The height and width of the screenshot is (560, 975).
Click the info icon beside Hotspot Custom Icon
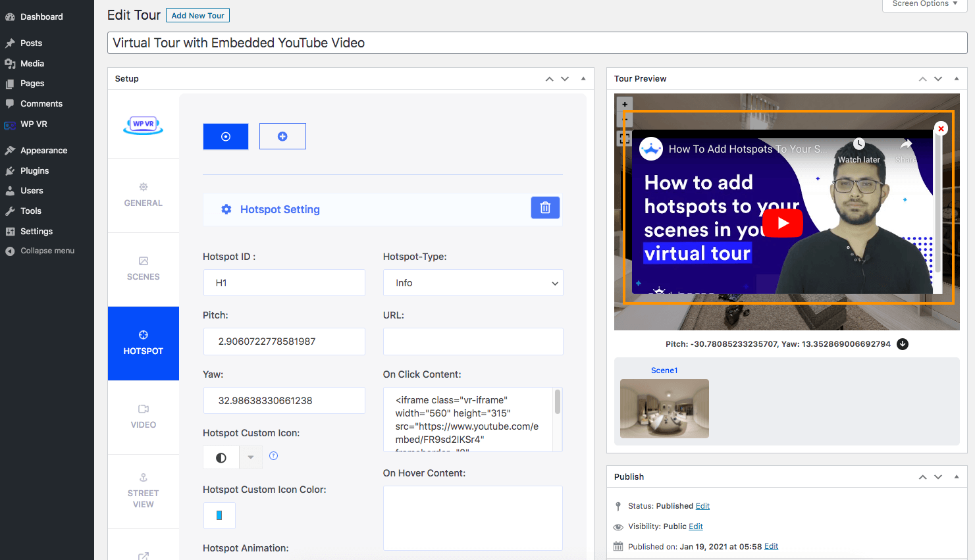pyautogui.click(x=274, y=456)
